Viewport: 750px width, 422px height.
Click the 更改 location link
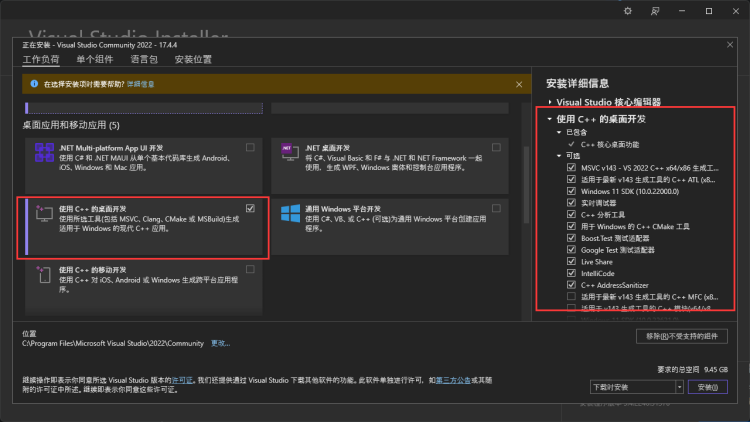[221, 344]
